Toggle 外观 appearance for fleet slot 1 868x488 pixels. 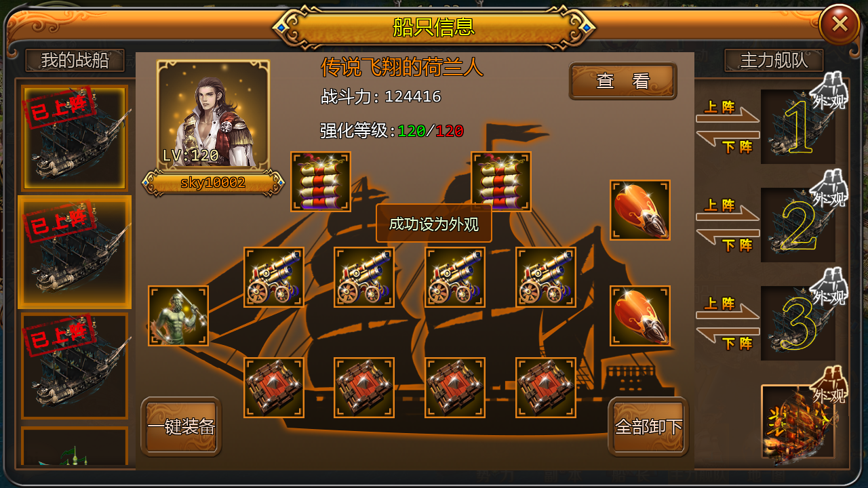click(x=829, y=91)
